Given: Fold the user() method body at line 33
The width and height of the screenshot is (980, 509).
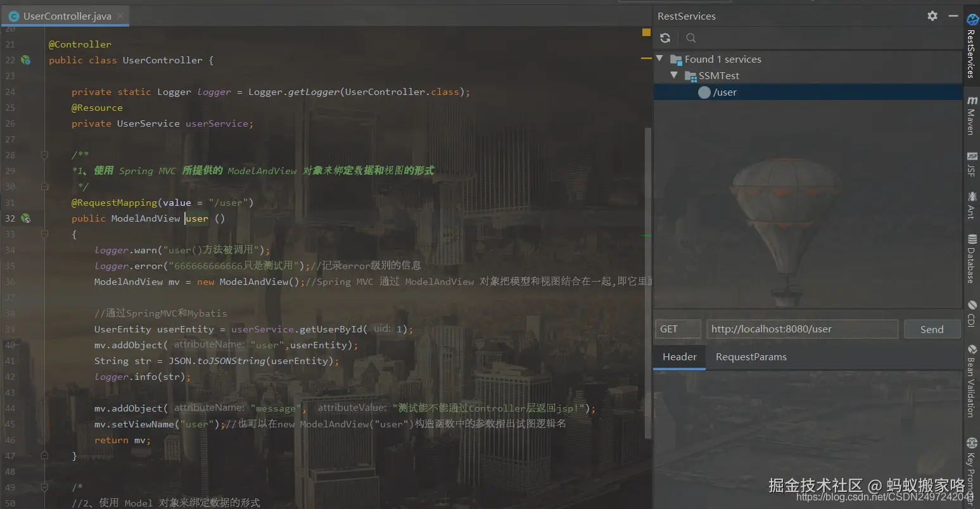Looking at the screenshot, I should (x=44, y=234).
